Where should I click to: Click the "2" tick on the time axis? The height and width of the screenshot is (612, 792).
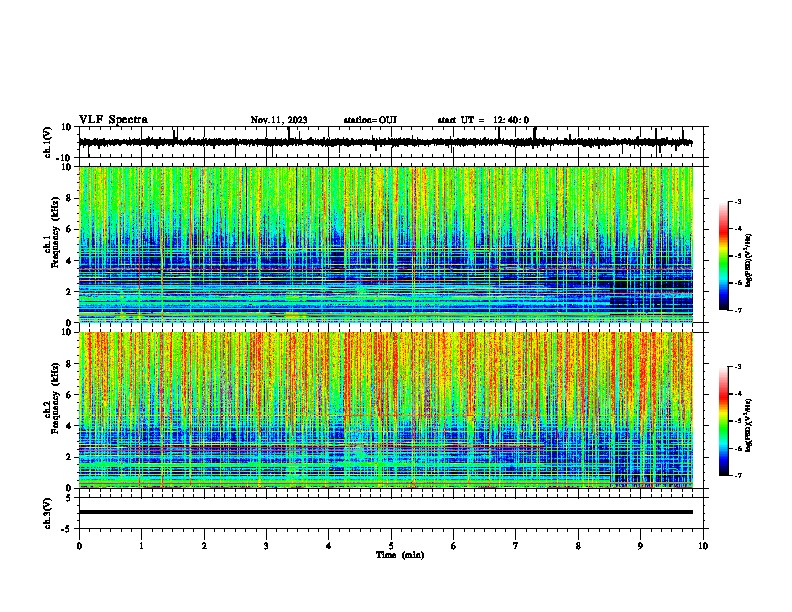point(204,546)
